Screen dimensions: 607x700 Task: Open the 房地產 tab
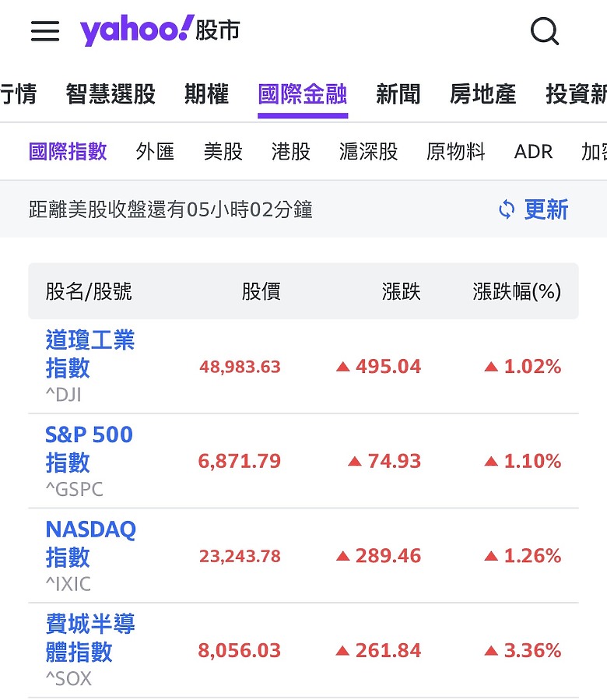click(x=482, y=94)
